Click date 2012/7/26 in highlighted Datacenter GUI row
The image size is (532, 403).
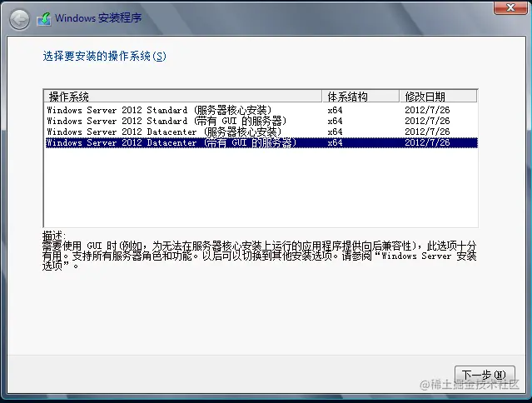(427, 143)
